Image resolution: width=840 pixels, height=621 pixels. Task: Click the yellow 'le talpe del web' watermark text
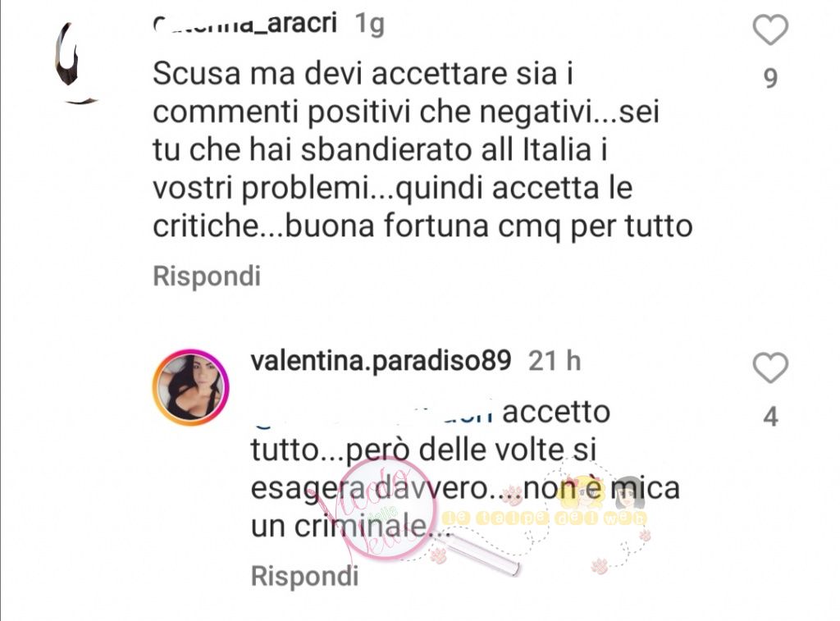point(545,518)
